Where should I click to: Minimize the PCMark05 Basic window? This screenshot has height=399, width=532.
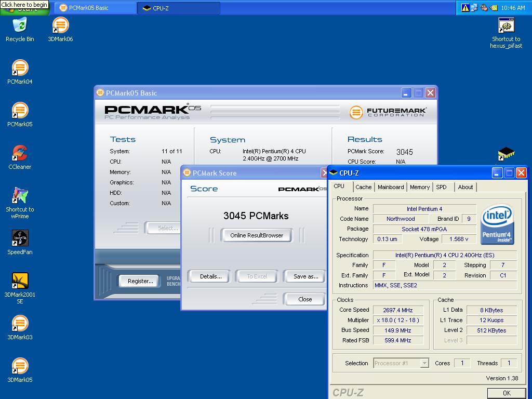point(406,92)
